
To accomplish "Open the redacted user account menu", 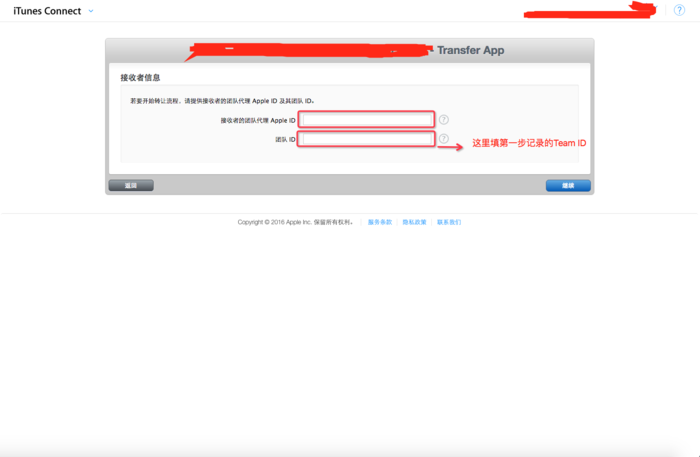I will (592, 11).
